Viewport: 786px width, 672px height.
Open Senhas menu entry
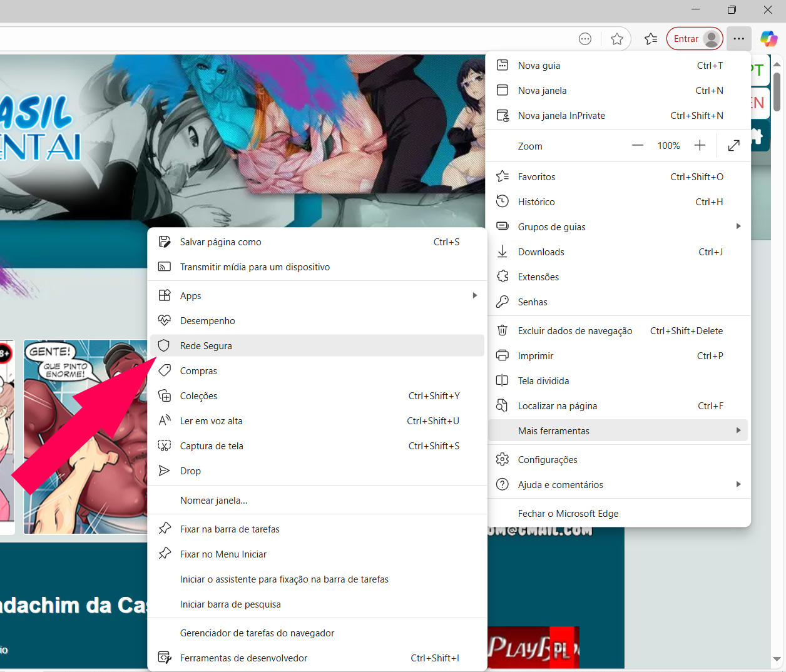click(618, 302)
